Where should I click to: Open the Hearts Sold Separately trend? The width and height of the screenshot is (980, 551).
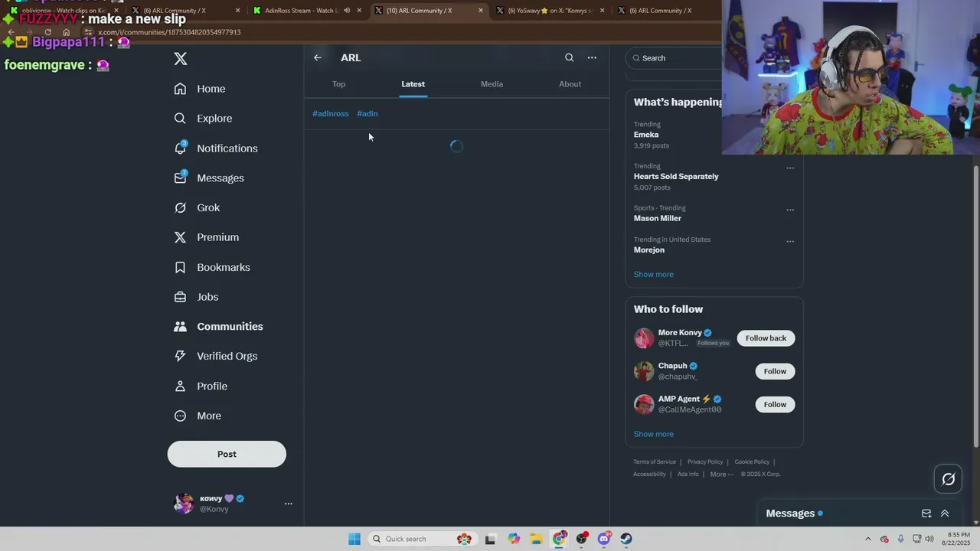pyautogui.click(x=676, y=176)
